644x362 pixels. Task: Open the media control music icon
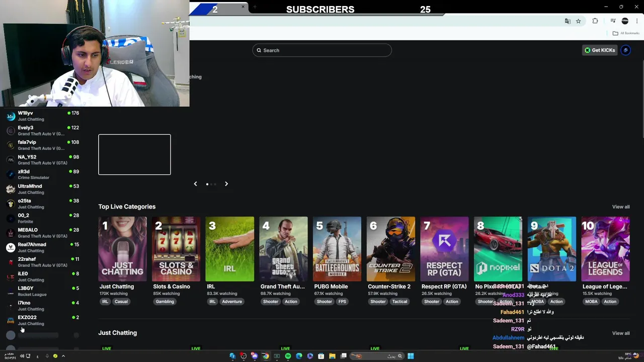pos(613,21)
